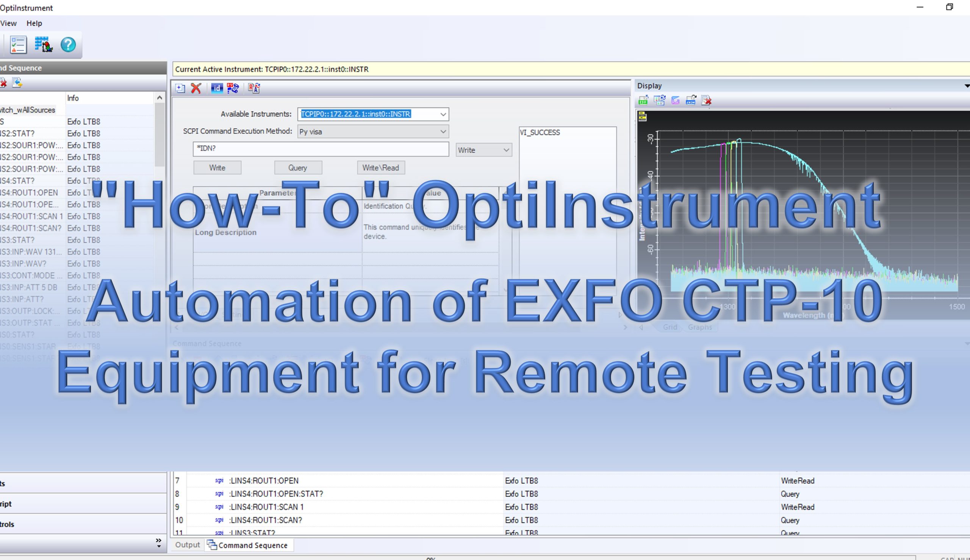The image size is (970, 560).
Task: Export display data to JSON
Action: click(691, 101)
